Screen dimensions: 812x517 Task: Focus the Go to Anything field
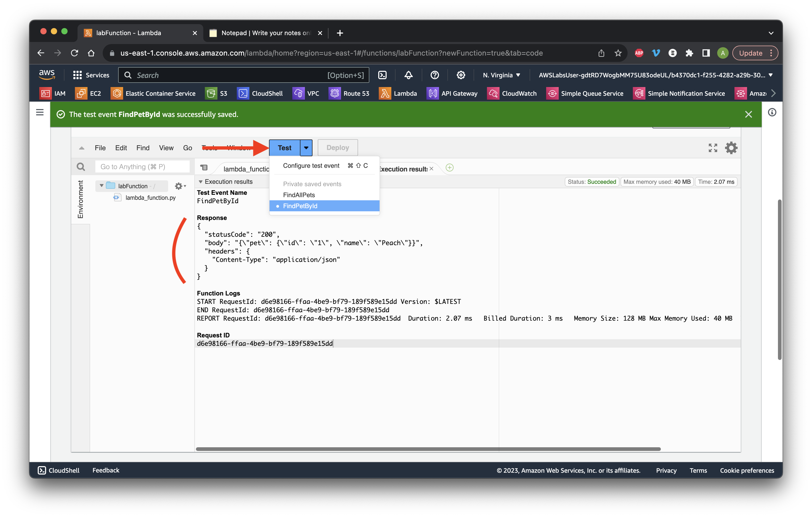[x=142, y=167]
